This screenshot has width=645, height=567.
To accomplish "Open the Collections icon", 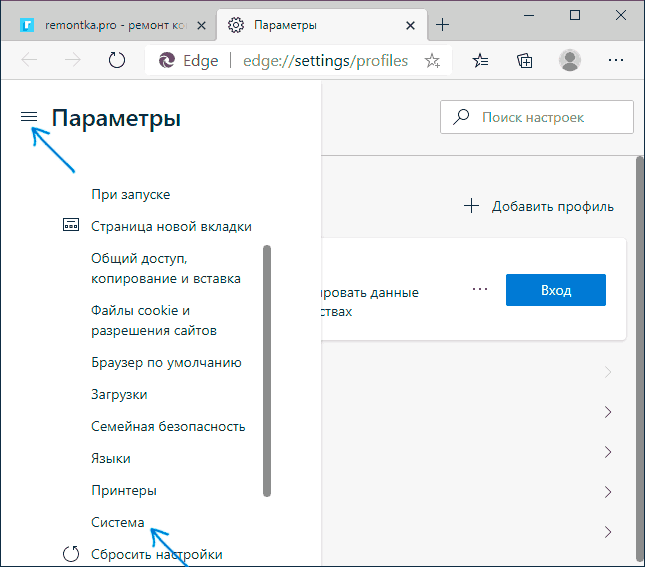I will (x=525, y=60).
